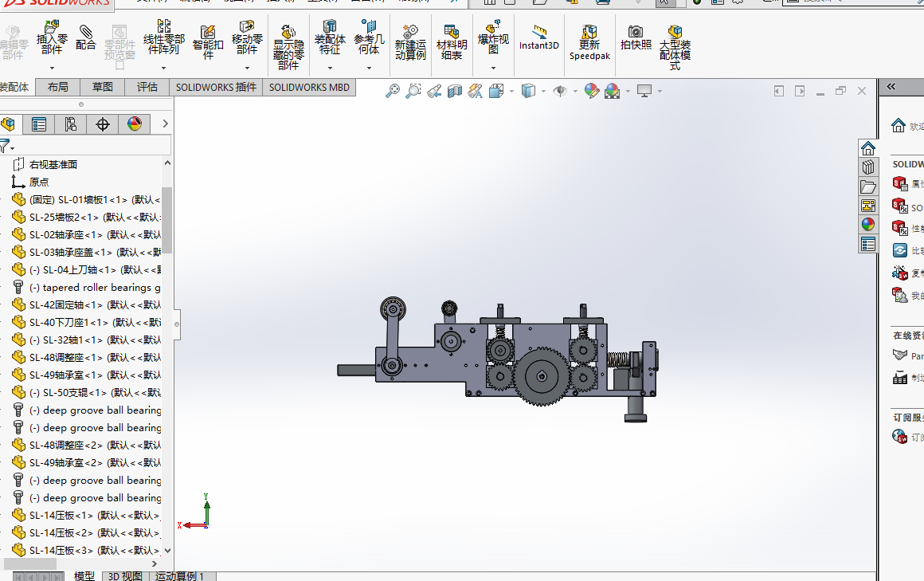
Task: Open DimXpertManager crosshair tab icon
Action: point(103,124)
